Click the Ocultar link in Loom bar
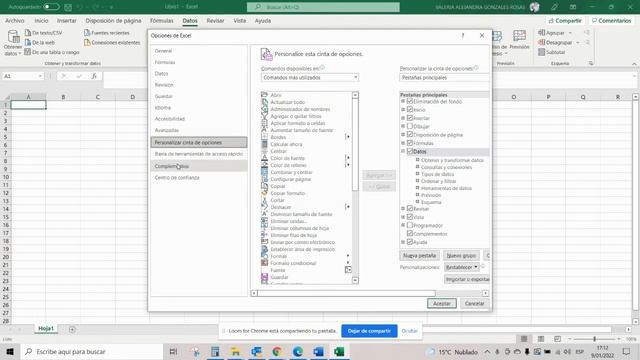 coord(409,331)
